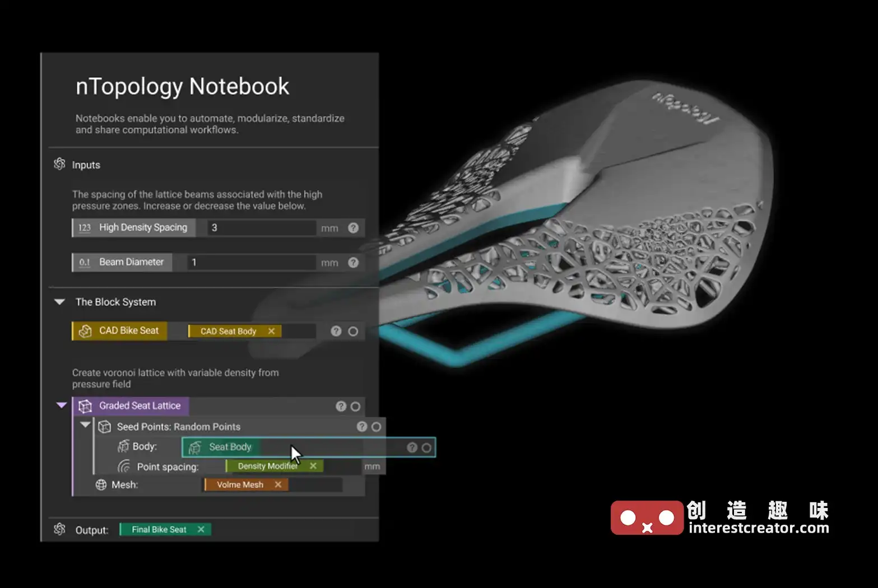Viewport: 878px width, 588px height.
Task: Open help for Beam Diameter
Action: [x=353, y=263]
